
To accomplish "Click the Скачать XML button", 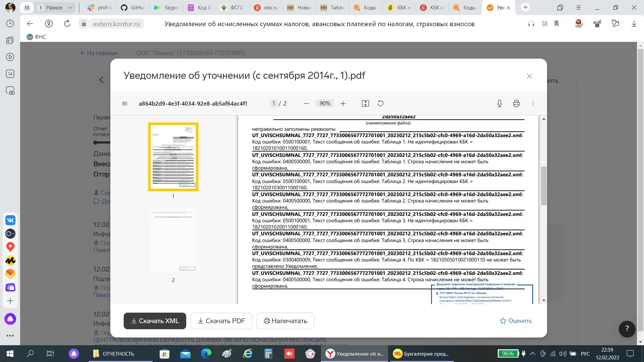I will (155, 321).
